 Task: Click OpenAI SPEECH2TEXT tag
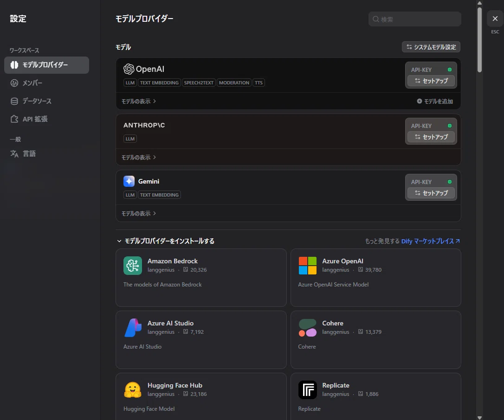[x=199, y=83]
